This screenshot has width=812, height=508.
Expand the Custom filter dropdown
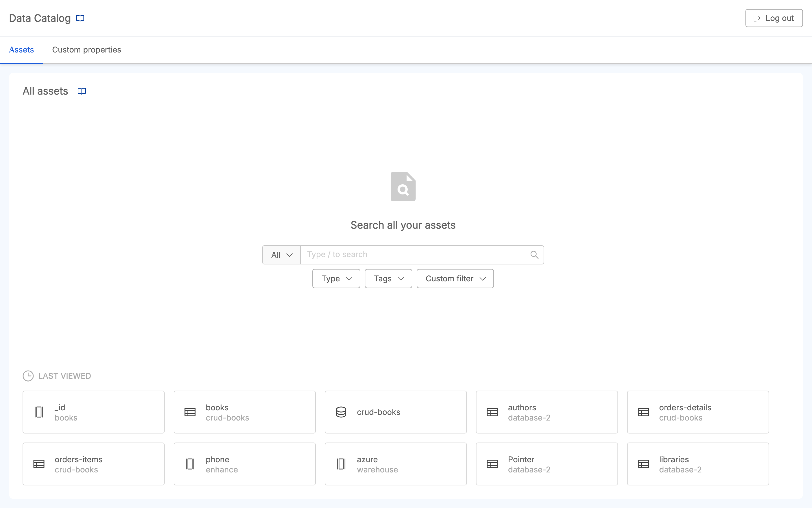pyautogui.click(x=455, y=279)
